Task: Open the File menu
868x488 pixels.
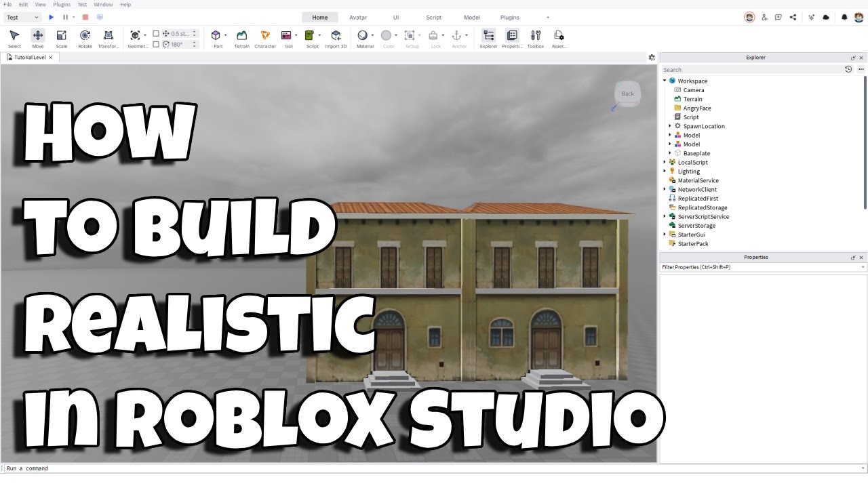Action: pyautogui.click(x=7, y=4)
